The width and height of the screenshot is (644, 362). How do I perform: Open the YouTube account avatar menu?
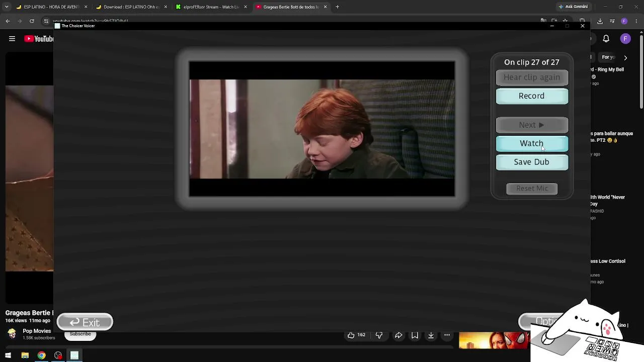pyautogui.click(x=625, y=39)
